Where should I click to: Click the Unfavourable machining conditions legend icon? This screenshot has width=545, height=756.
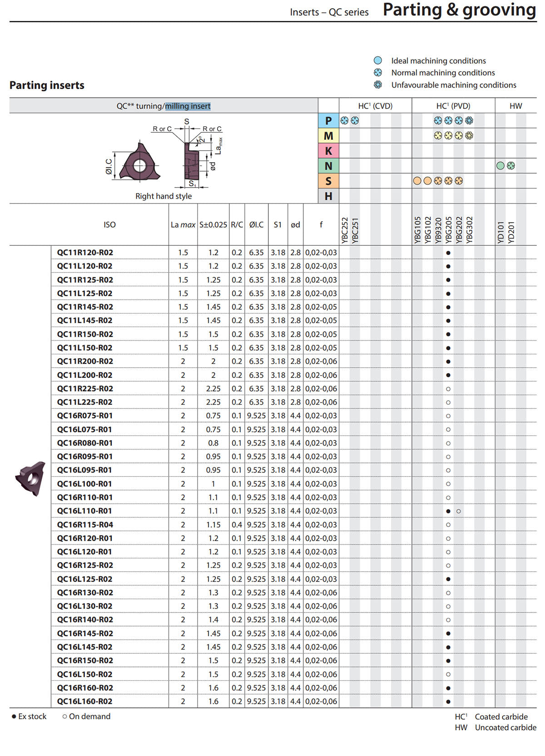point(377,85)
